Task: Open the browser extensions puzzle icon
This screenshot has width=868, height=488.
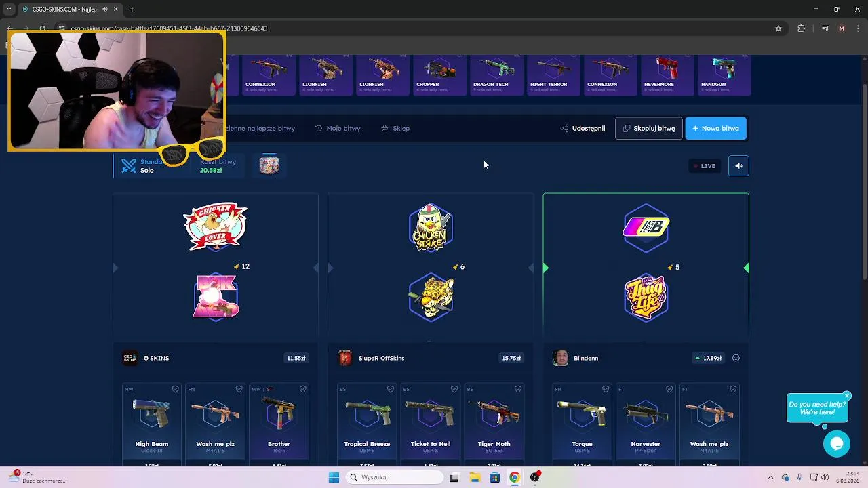Action: click(802, 28)
